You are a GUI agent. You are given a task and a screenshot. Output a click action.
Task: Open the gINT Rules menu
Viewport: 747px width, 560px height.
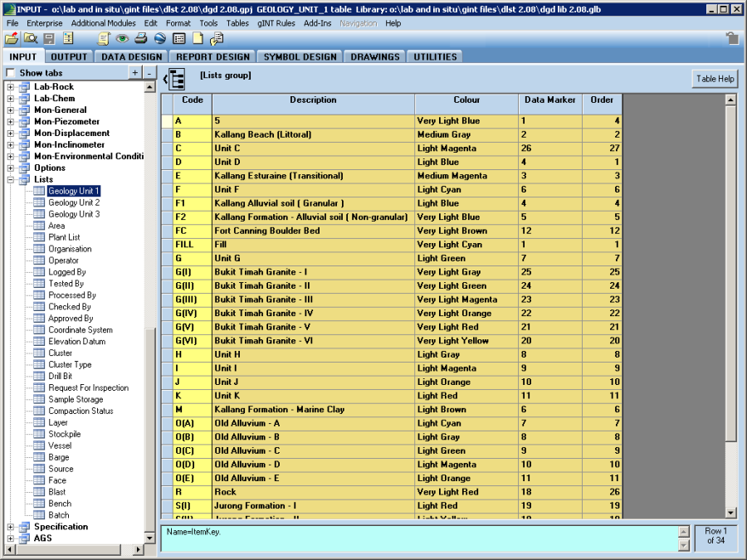pyautogui.click(x=276, y=23)
